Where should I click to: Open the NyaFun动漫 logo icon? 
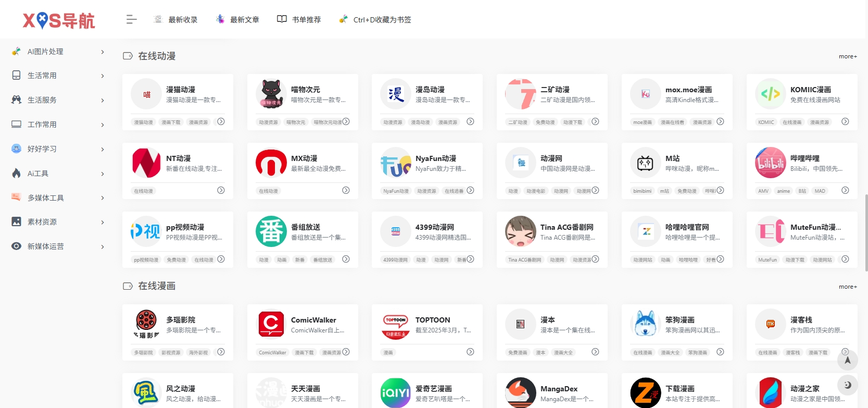(396, 163)
